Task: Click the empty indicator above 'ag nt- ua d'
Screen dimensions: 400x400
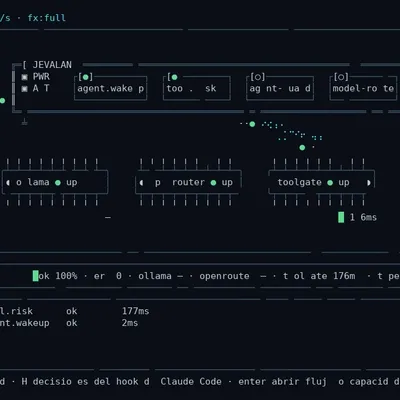Action: (x=258, y=77)
